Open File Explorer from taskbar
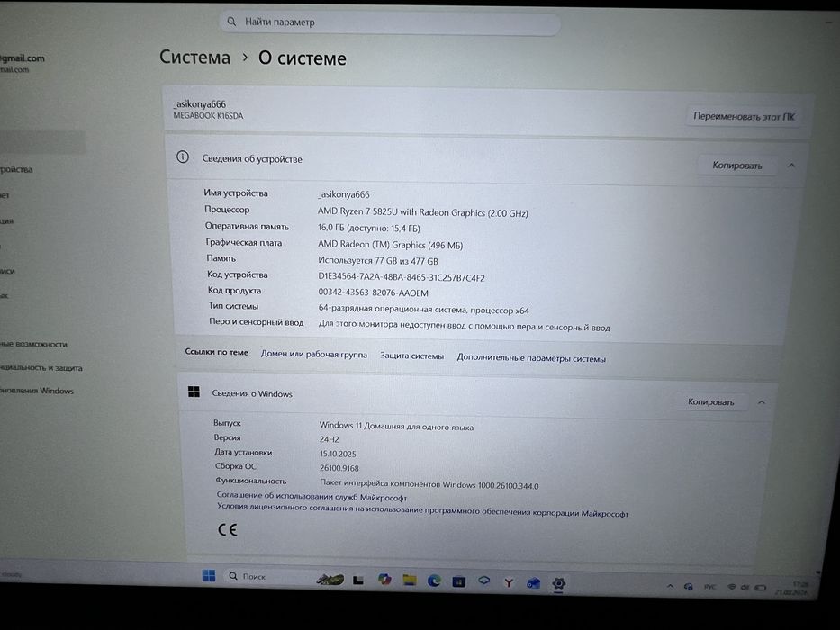The image size is (840, 630). tap(410, 580)
